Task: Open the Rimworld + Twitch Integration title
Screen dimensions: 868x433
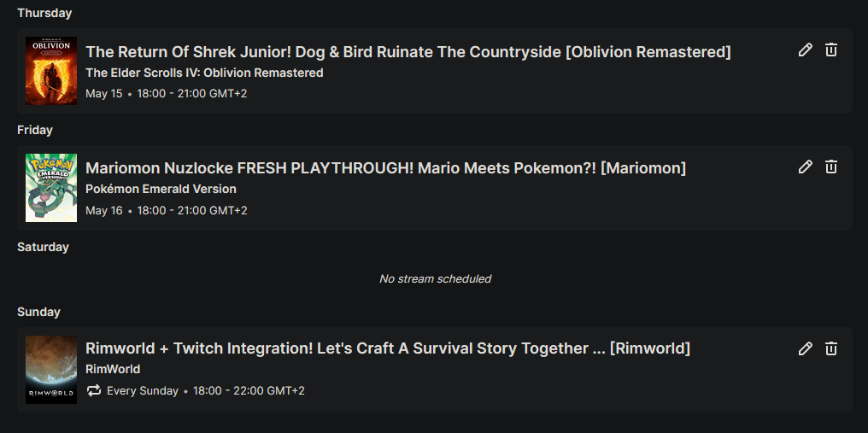Action: (387, 348)
